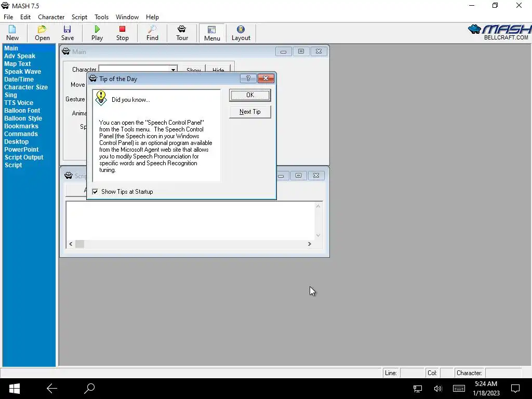Select Desktop in the sidebar
This screenshot has width=532, height=399.
pyautogui.click(x=16, y=142)
